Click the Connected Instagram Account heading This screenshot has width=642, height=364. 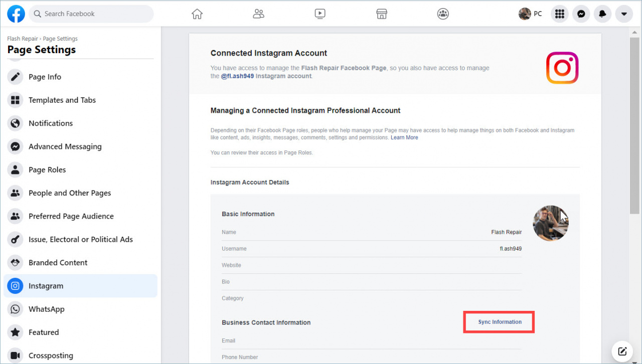pos(269,53)
